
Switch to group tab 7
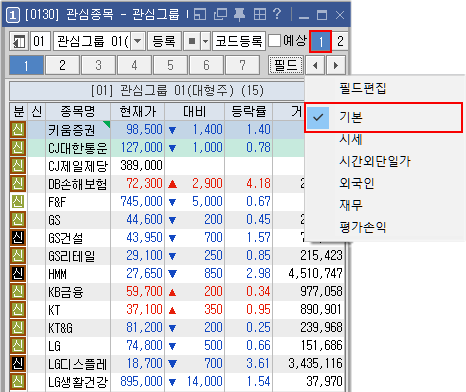242,65
